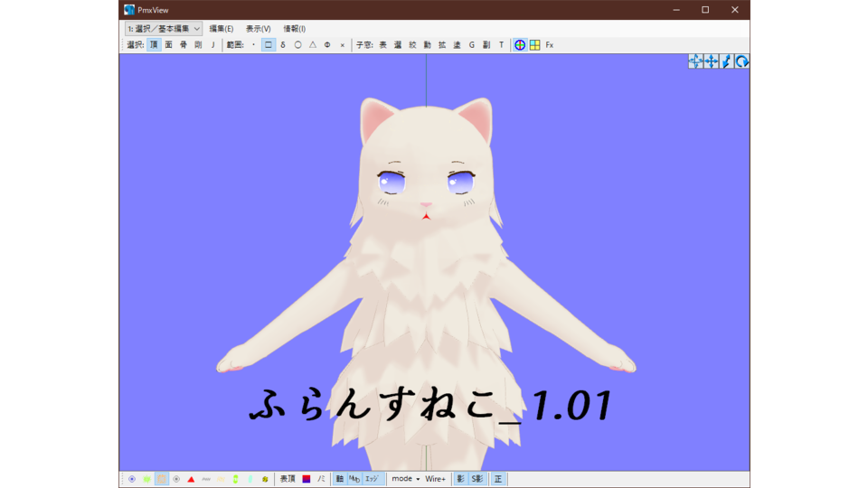Toggle the round manipulator handle icon
868x488 pixels.
[520, 45]
